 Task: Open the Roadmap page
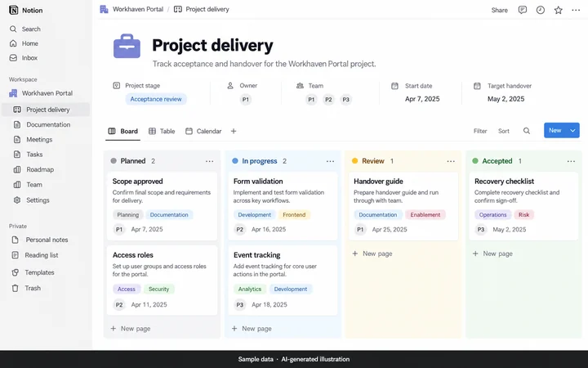33,170
